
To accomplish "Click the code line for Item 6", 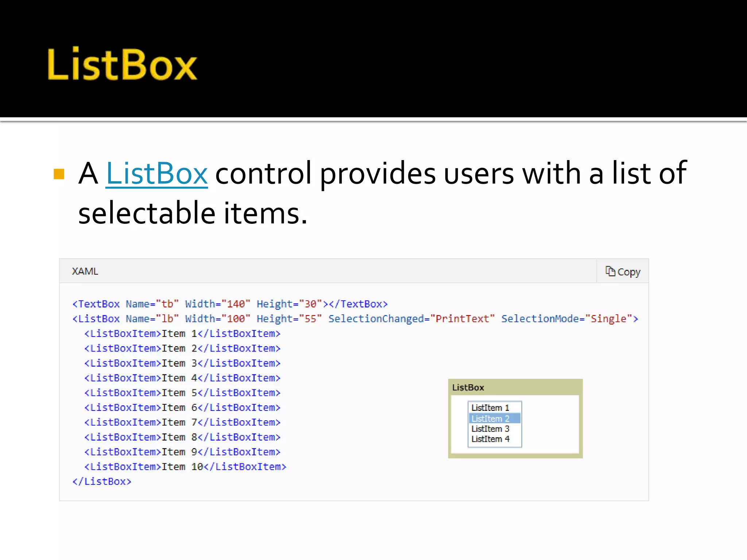I will click(182, 408).
